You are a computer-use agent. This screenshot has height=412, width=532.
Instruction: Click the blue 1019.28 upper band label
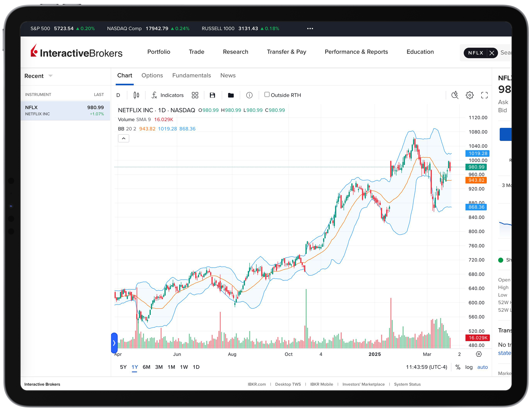point(477,153)
